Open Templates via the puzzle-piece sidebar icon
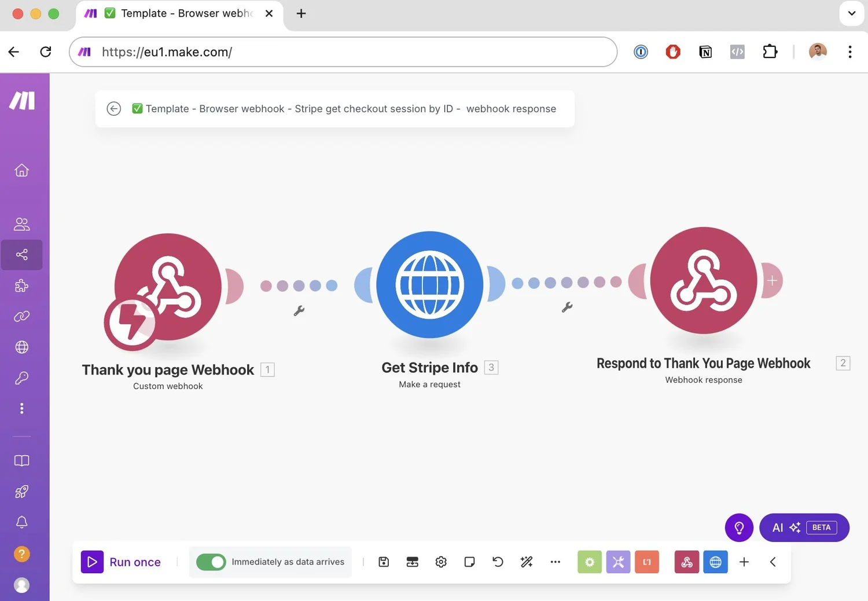 click(21, 285)
